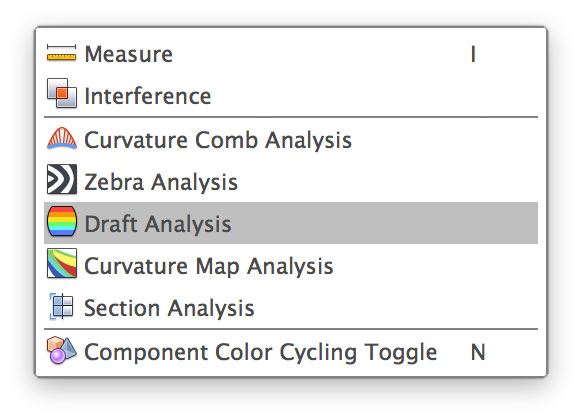Click the Interference overlapping squares icon
This screenshot has width=582, height=420.
pyautogui.click(x=62, y=93)
